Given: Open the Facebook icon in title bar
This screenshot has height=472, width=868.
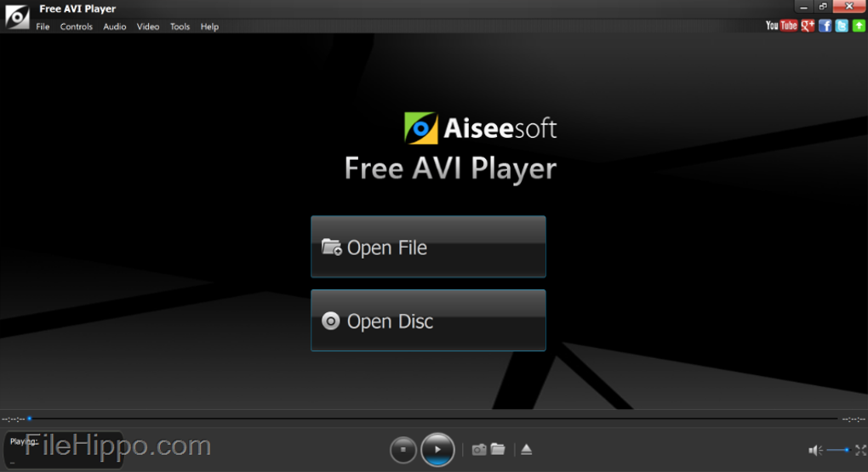Looking at the screenshot, I should click(x=825, y=26).
